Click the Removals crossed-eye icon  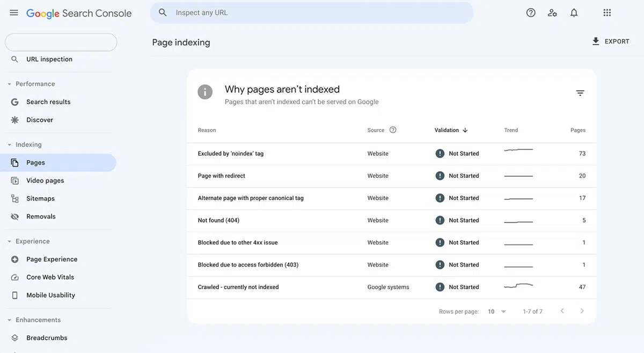[15, 217]
